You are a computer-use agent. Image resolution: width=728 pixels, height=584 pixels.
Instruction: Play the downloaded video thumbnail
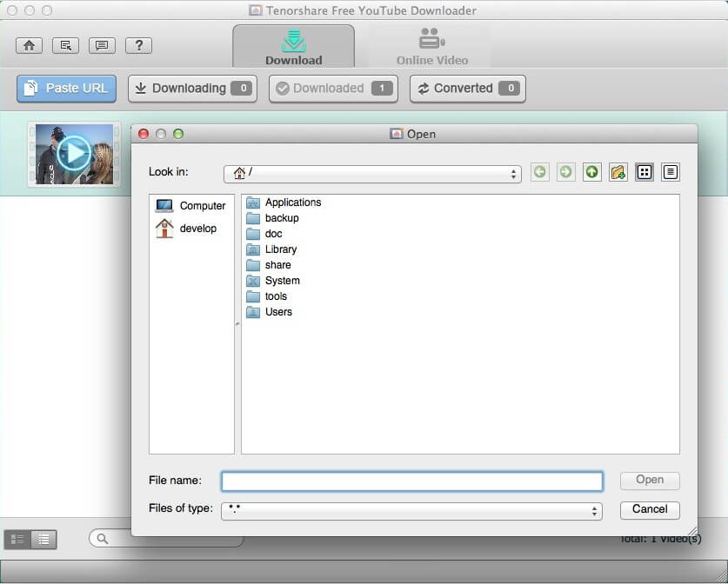[74, 154]
